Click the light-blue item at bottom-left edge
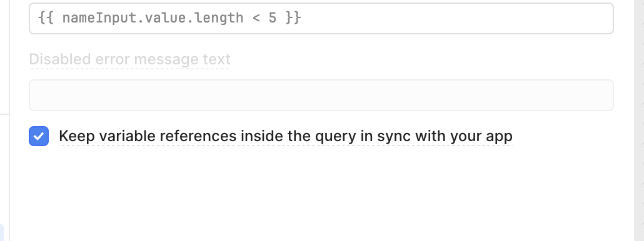The width and height of the screenshot is (644, 241). [2, 233]
